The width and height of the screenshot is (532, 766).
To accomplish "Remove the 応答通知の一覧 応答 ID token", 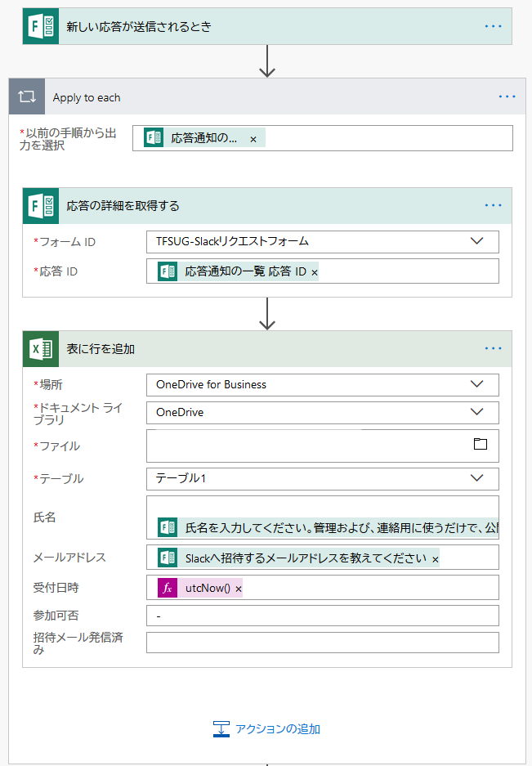I will coord(315,272).
